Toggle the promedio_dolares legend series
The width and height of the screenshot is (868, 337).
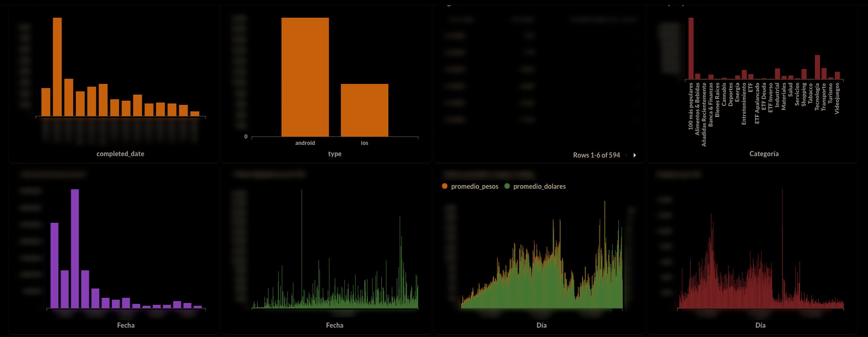(539, 186)
